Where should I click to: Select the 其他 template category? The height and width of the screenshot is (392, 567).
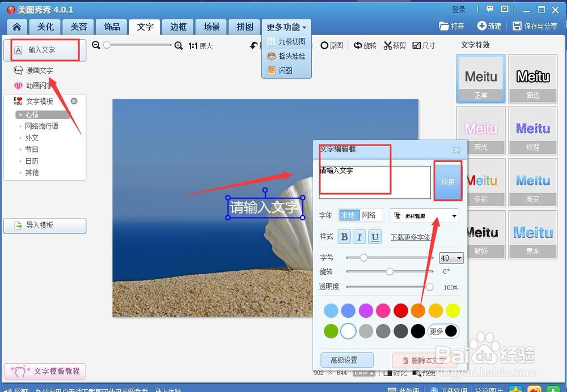[x=31, y=172]
